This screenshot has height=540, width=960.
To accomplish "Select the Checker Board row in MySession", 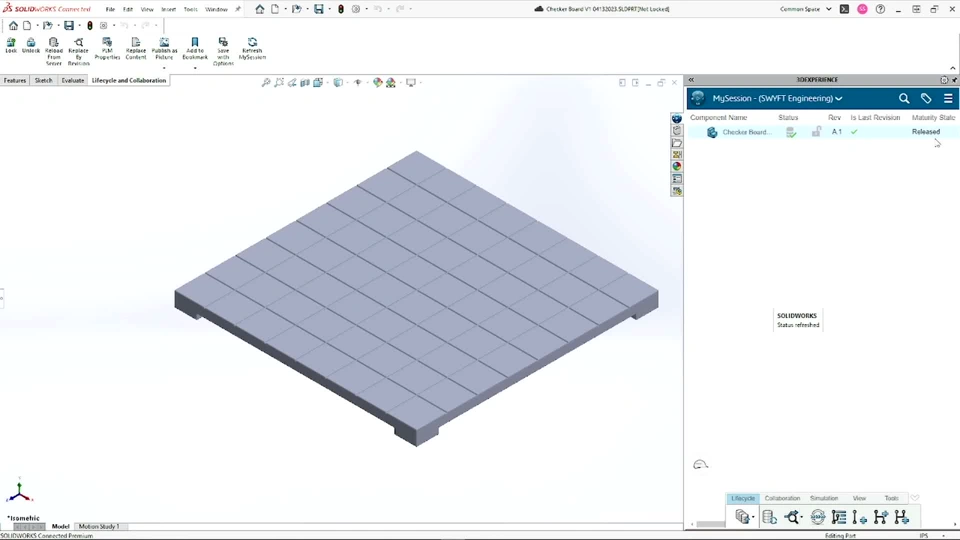I will tap(822, 132).
